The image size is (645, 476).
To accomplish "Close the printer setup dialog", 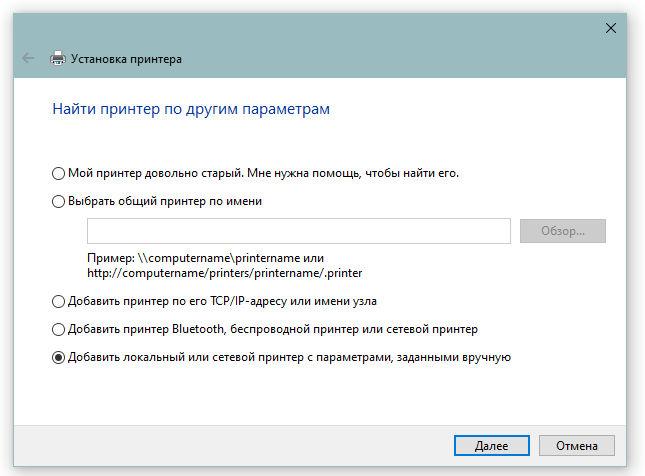I will (611, 28).
